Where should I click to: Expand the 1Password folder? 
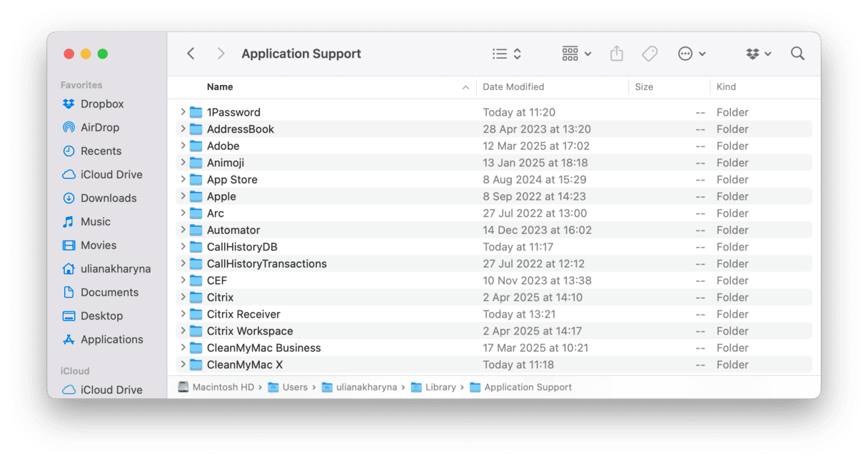tap(183, 112)
